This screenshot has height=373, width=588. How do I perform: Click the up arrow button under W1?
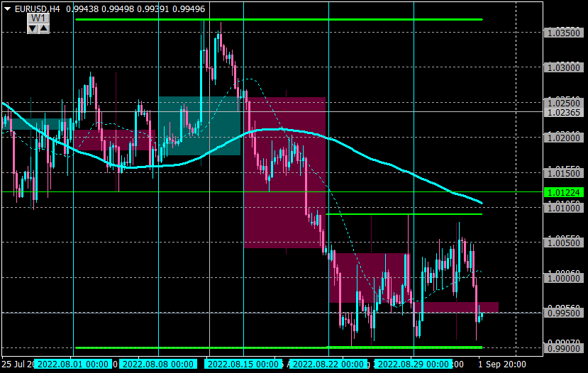44,28
